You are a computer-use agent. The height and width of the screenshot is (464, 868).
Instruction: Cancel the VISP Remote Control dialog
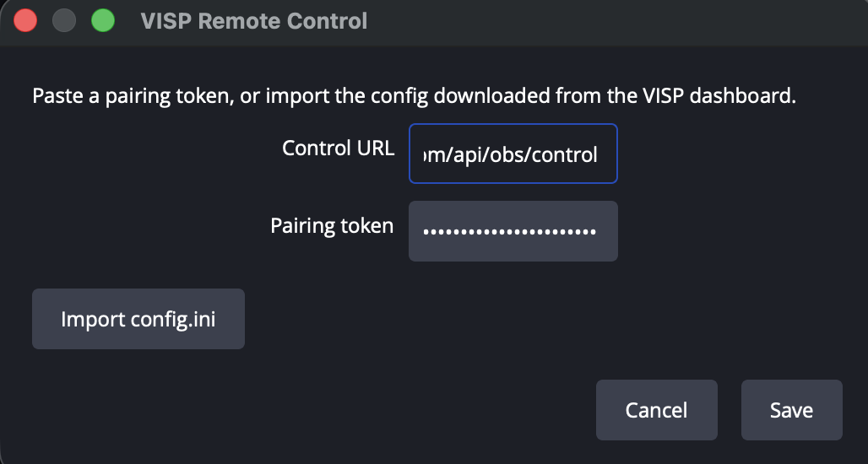pyautogui.click(x=657, y=410)
